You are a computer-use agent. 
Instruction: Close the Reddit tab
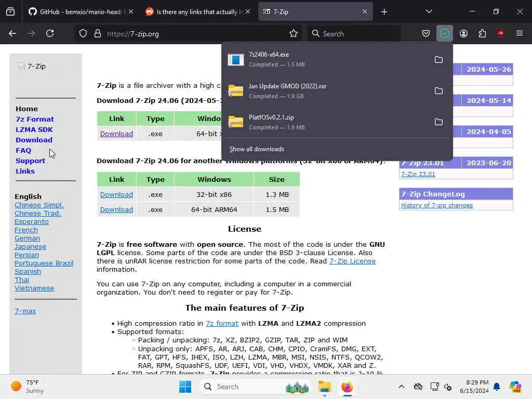pos(248,12)
